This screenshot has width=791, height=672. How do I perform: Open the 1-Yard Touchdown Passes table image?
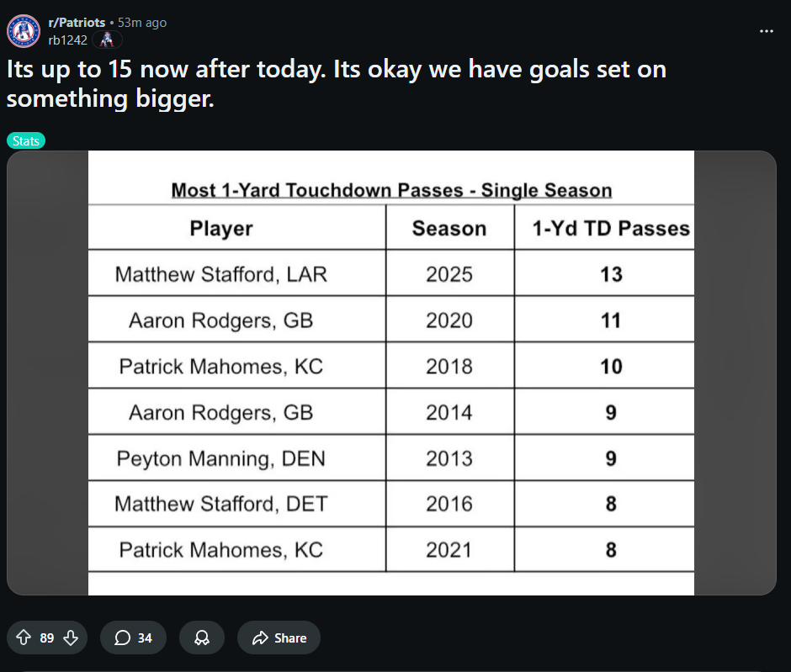pyautogui.click(x=391, y=373)
